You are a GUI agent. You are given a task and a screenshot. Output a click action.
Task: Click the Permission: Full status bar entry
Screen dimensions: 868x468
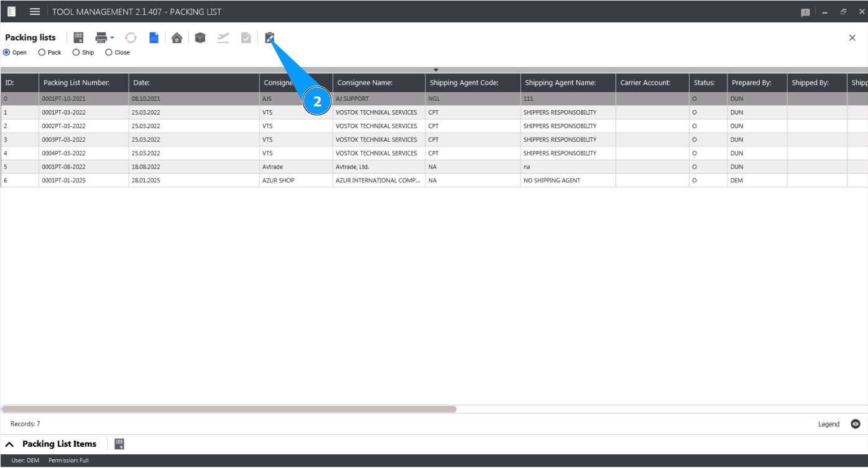68,461
